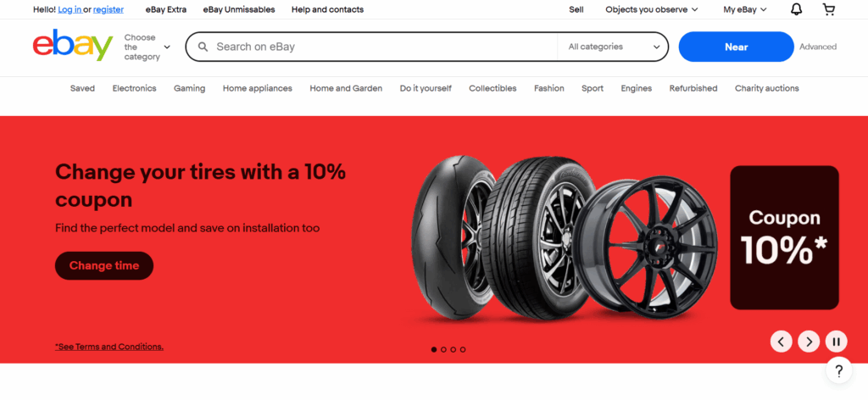Expand the My eBay menu

(x=744, y=9)
